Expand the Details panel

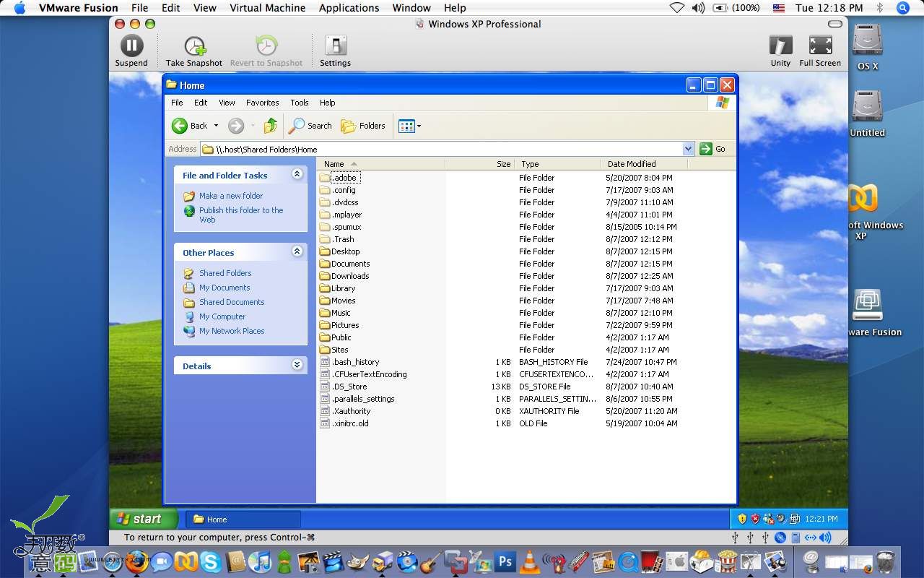click(x=297, y=365)
